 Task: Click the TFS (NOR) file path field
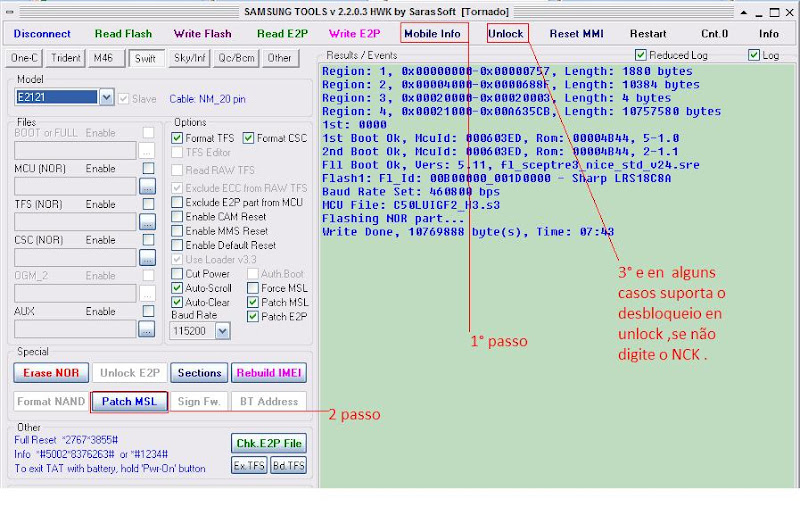tap(76, 222)
